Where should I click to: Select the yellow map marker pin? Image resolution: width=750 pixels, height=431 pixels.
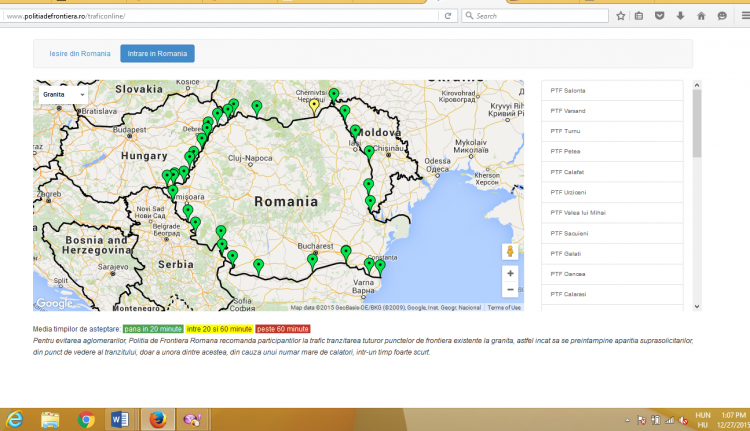point(314,105)
